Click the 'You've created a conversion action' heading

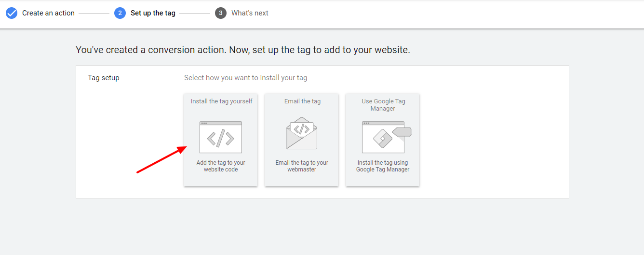[x=243, y=50]
